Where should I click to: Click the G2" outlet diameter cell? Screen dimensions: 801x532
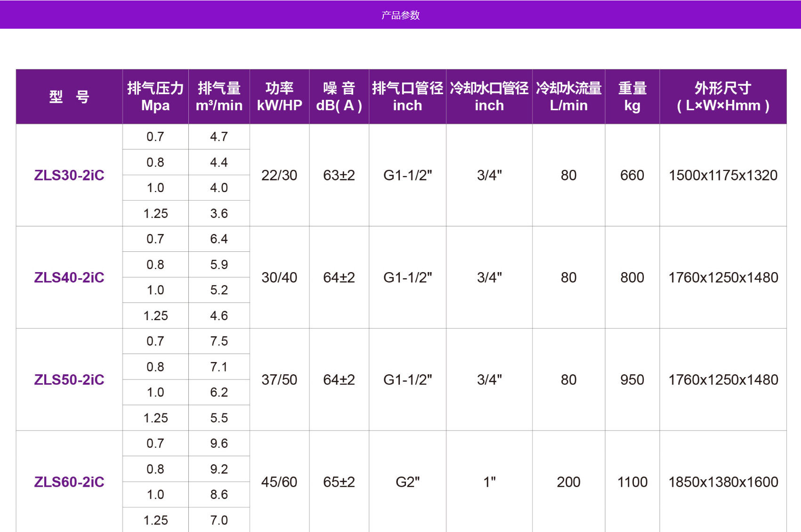tap(407, 482)
